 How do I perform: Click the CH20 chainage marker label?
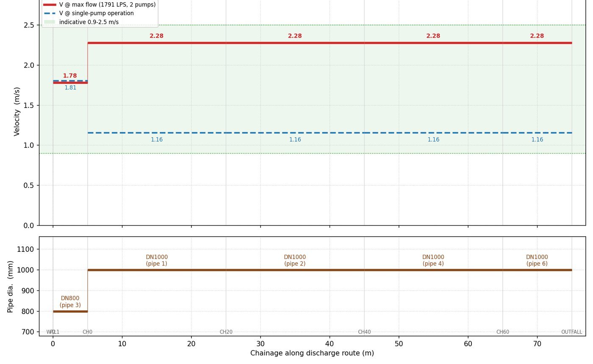tap(226, 332)
